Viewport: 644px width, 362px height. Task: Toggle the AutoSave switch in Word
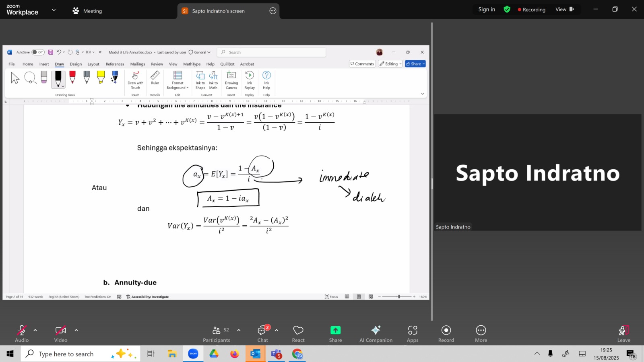(38, 52)
